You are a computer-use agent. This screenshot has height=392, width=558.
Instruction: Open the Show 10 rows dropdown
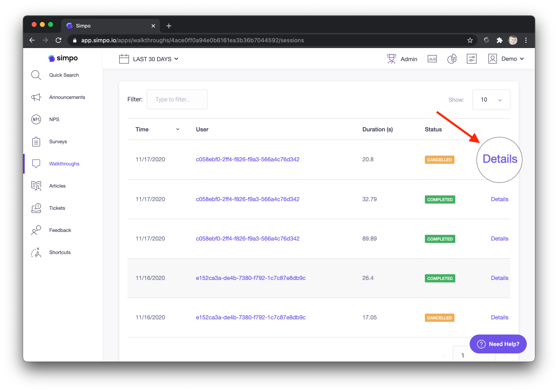[x=491, y=100]
